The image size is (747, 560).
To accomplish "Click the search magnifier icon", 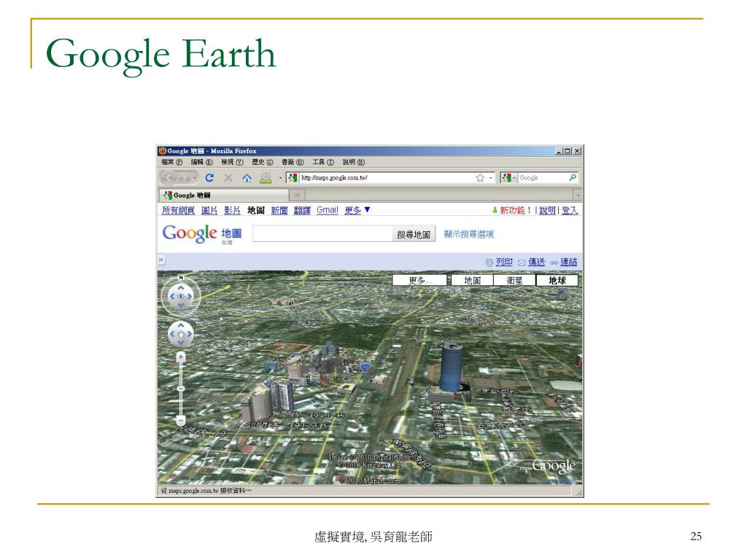I will (572, 177).
